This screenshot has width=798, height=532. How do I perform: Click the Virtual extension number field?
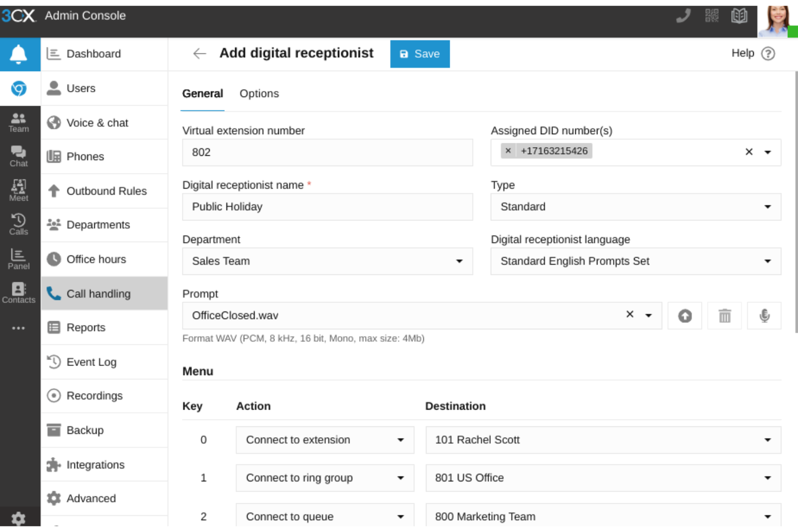(327, 153)
